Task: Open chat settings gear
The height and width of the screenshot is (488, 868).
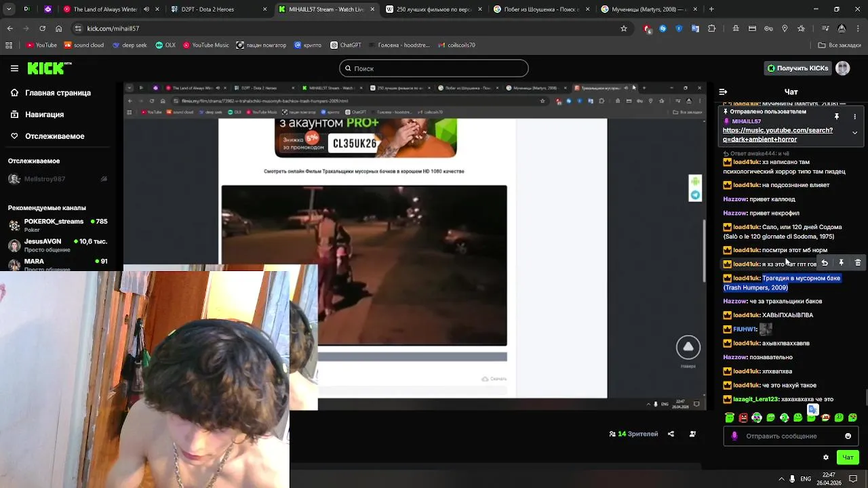Action: tap(825, 457)
